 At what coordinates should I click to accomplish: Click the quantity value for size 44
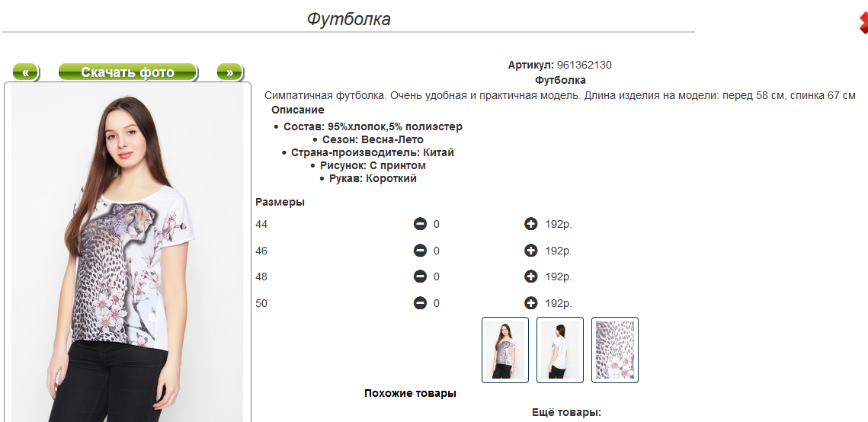tap(436, 224)
